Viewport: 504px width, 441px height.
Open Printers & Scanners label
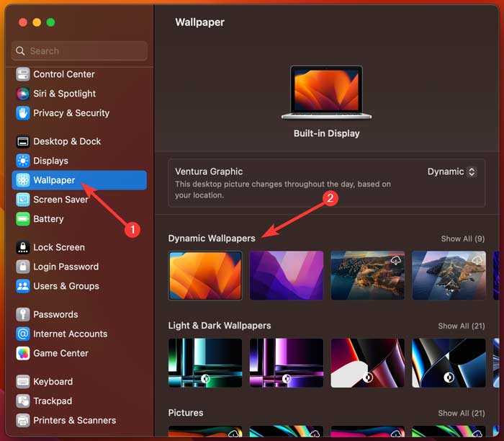pos(75,420)
